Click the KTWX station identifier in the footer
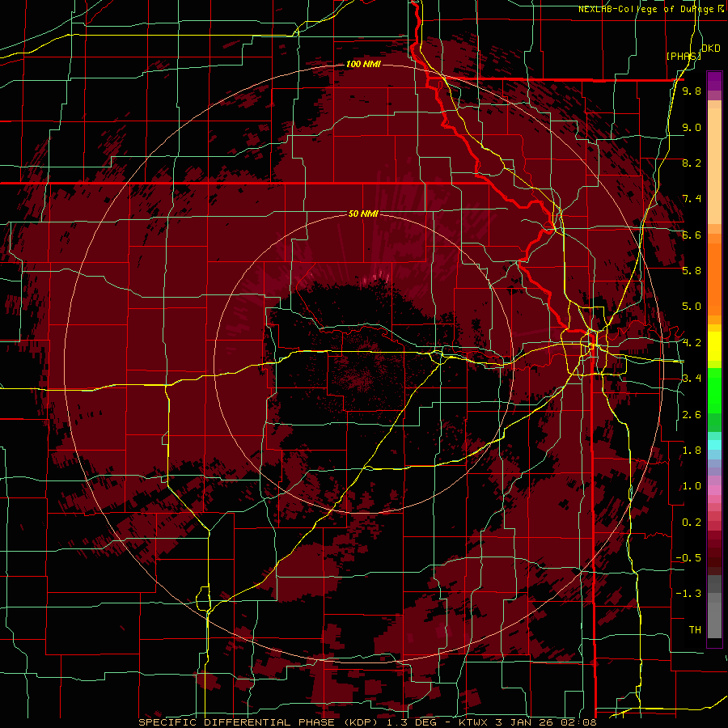This screenshot has width=728, height=728. click(x=475, y=722)
